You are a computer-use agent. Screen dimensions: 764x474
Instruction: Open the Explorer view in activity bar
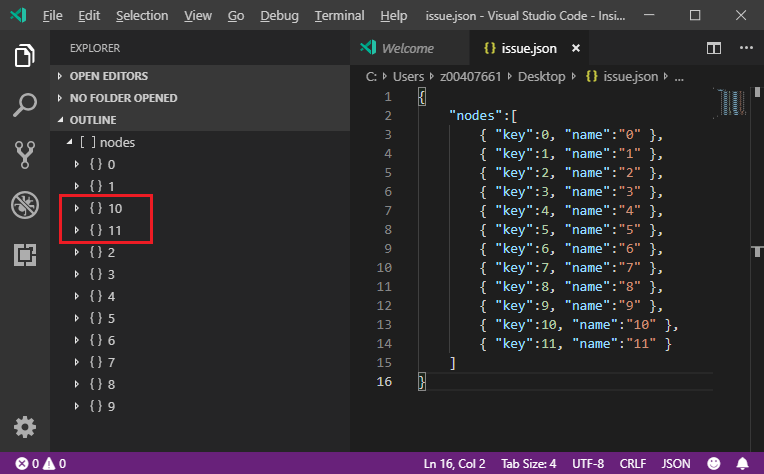tap(24, 56)
